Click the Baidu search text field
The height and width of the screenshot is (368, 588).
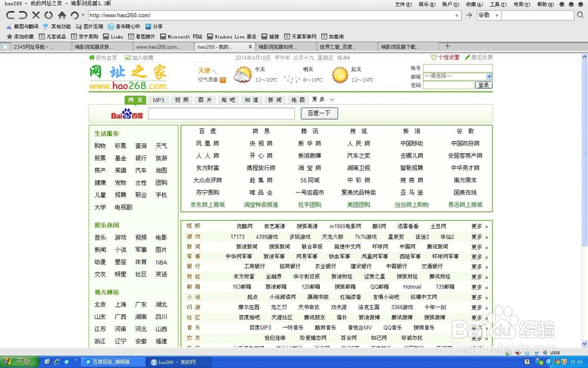point(221,114)
